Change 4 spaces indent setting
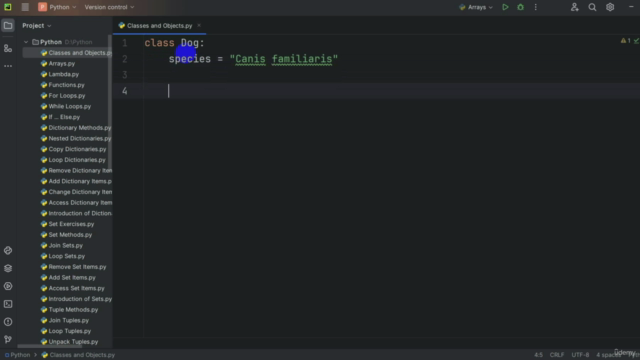This screenshot has height=360, width=640. 608,355
